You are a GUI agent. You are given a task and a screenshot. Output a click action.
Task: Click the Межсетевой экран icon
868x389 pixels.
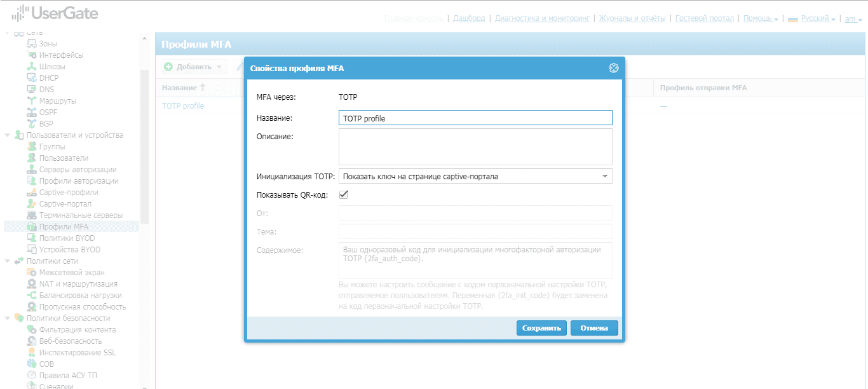(32, 273)
